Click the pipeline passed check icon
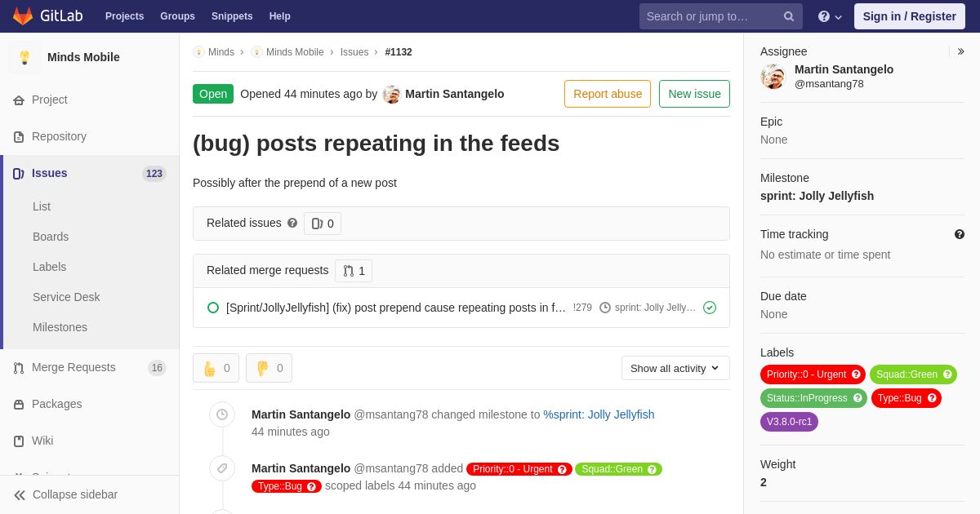The height and width of the screenshot is (514, 980). [x=710, y=308]
